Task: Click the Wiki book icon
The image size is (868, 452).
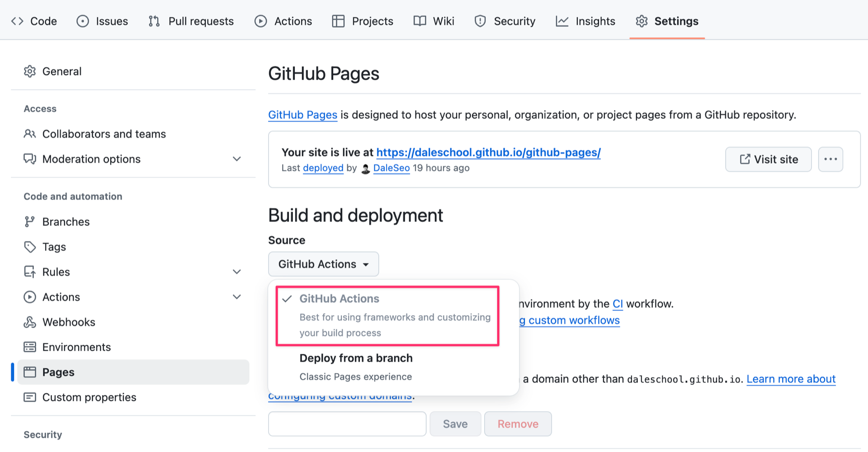Action: click(x=419, y=21)
